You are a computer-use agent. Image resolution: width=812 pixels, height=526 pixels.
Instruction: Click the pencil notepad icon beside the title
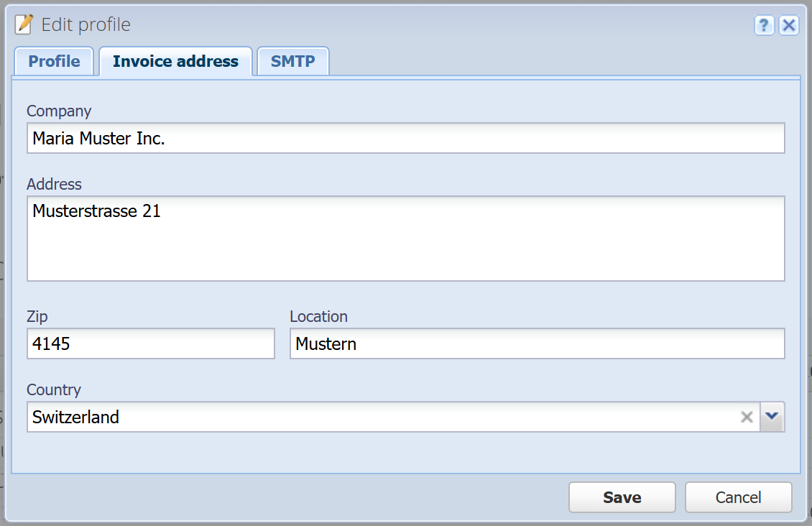tap(24, 24)
